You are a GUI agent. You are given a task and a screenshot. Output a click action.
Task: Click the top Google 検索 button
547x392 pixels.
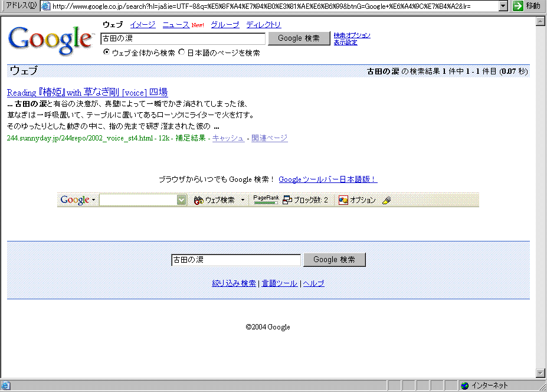click(299, 38)
